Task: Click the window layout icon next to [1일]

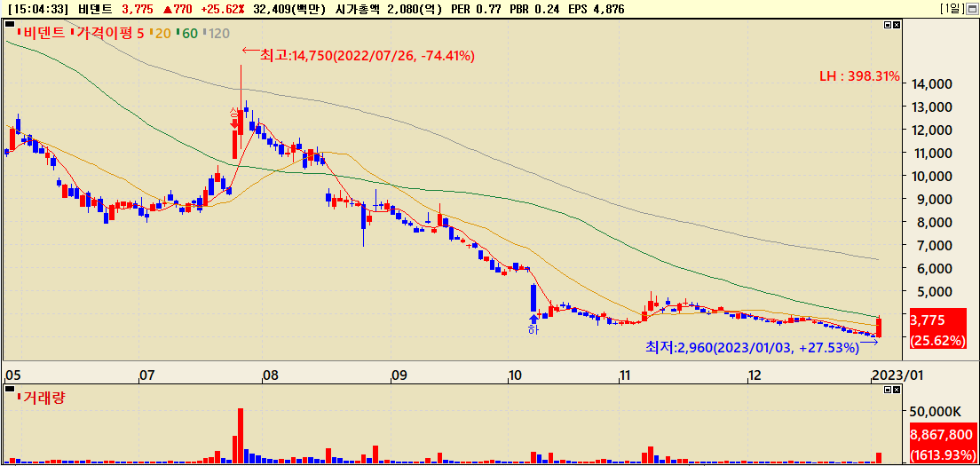Action: [x=971, y=9]
